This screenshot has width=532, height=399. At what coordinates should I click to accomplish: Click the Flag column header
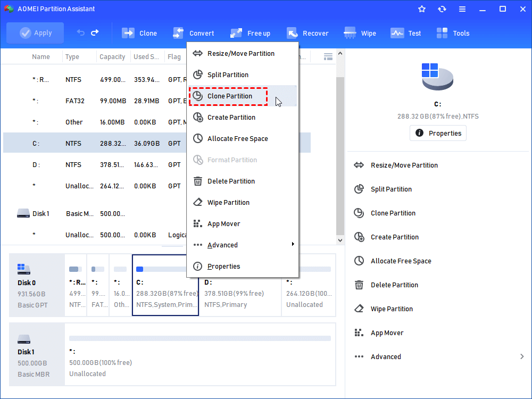pos(174,57)
